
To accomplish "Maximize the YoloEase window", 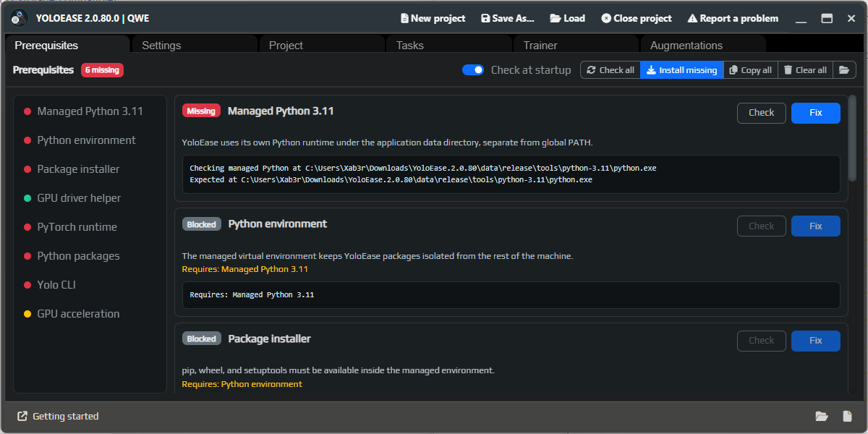I will pyautogui.click(x=827, y=18).
